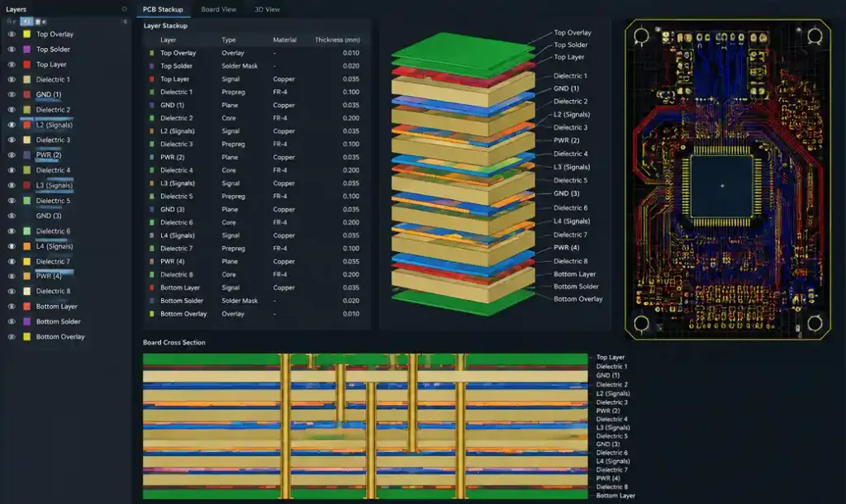This screenshot has height=504, width=846.
Task: Switch to the Board View tab
Action: click(x=218, y=9)
